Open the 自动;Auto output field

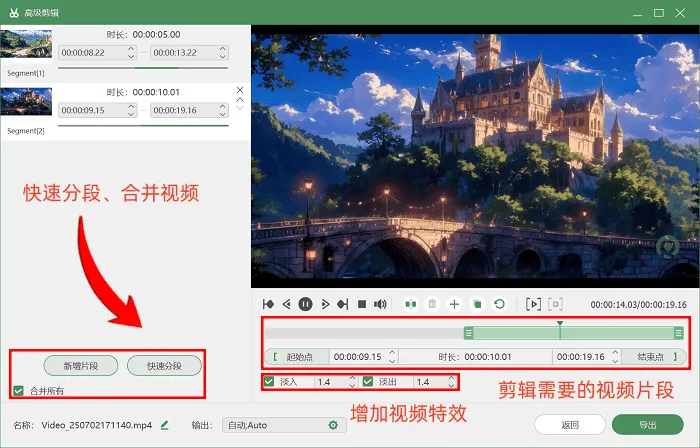pos(284,425)
